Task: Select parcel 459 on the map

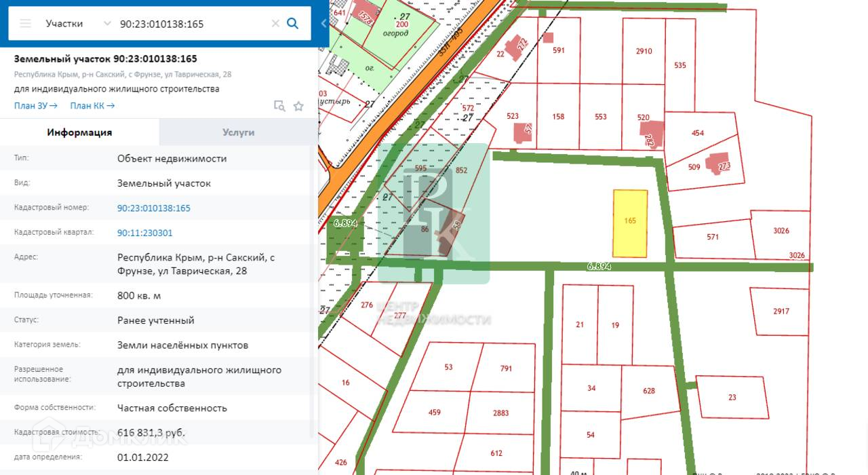Action: coord(435,412)
